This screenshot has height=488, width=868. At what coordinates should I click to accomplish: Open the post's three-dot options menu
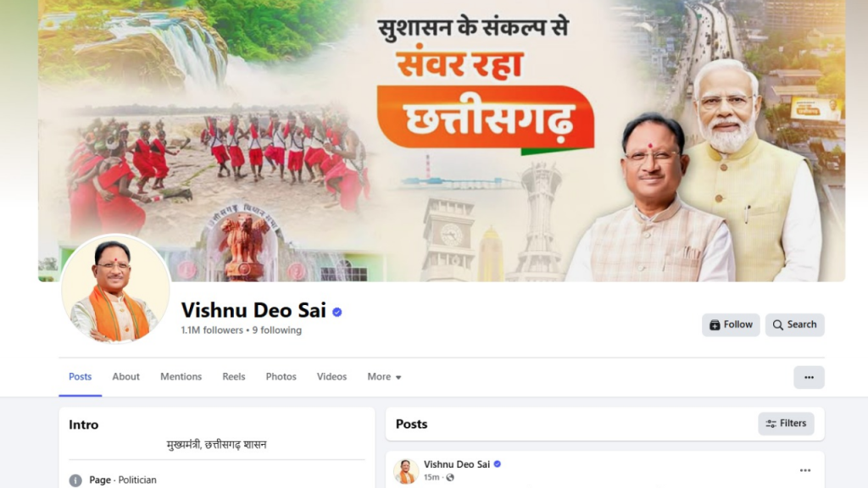click(x=805, y=470)
